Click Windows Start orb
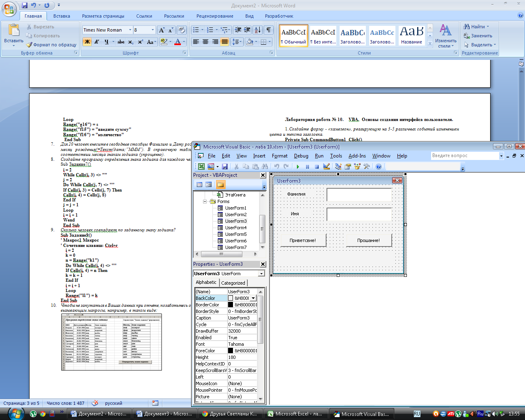Screen dimensions: 525x420 16,413
